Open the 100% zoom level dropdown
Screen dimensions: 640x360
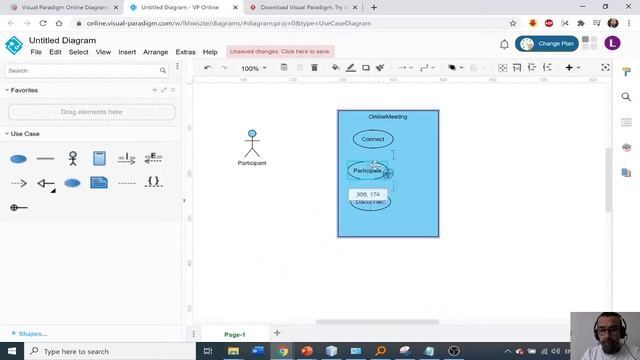253,68
